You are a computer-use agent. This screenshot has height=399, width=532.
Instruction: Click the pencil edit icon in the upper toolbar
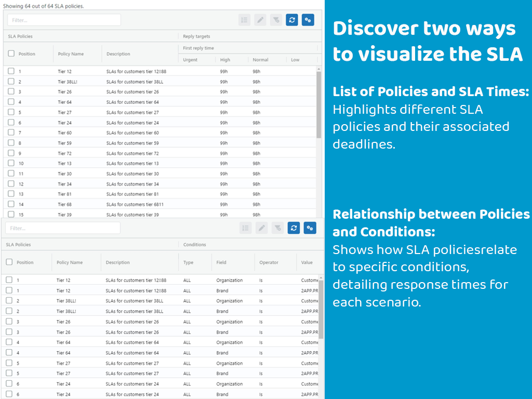coord(260,20)
